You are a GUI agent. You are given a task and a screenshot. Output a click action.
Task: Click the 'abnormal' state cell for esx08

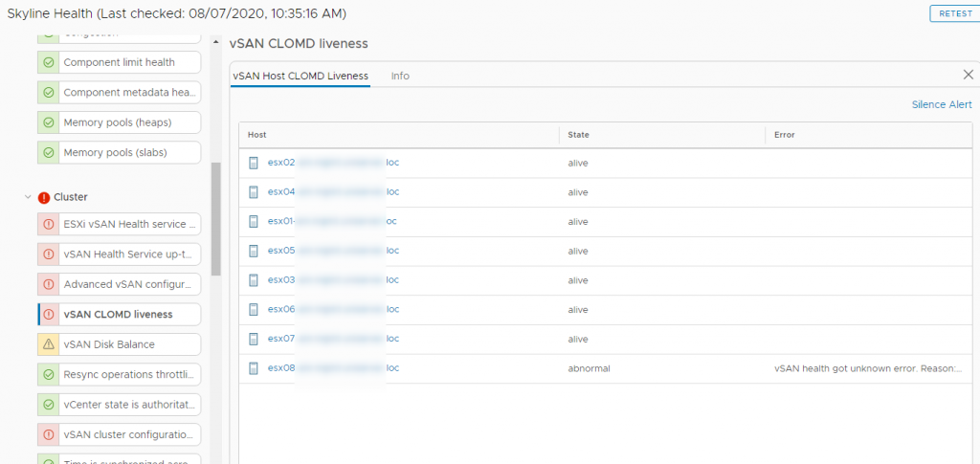point(589,368)
